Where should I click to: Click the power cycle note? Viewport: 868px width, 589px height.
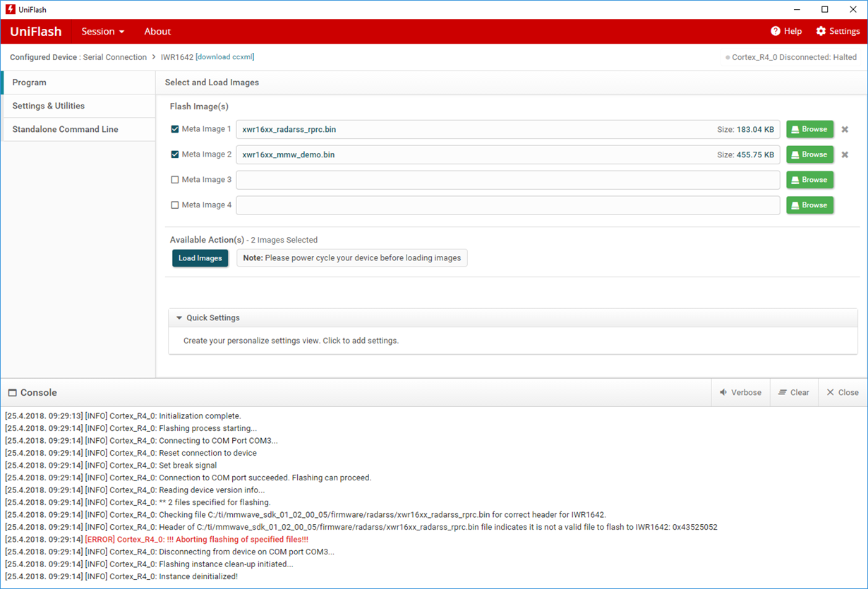(352, 258)
